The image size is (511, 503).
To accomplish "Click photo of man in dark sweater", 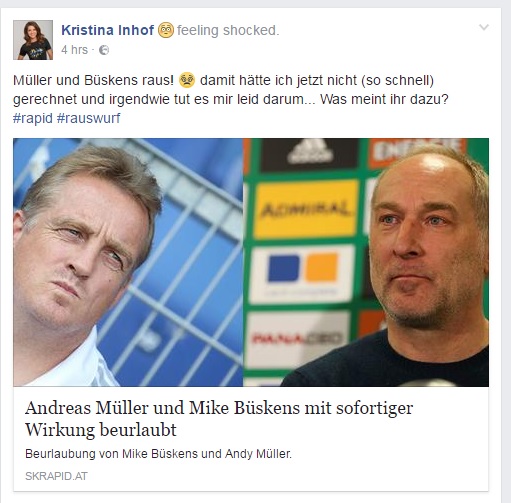I will 366,262.
